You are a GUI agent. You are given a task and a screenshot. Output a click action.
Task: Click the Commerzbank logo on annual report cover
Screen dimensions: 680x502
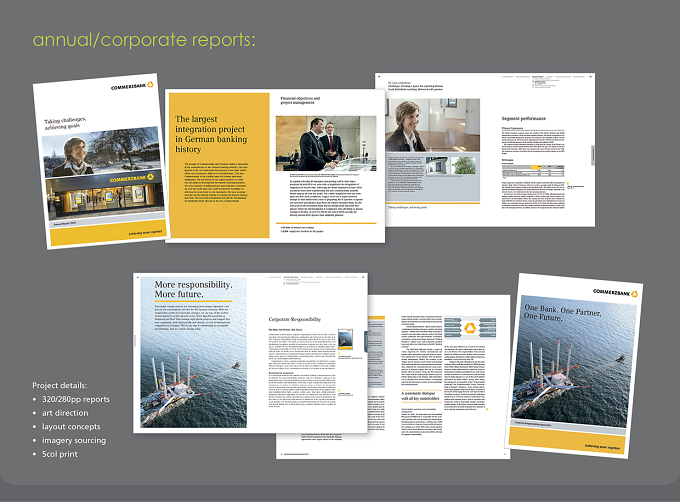point(132,86)
